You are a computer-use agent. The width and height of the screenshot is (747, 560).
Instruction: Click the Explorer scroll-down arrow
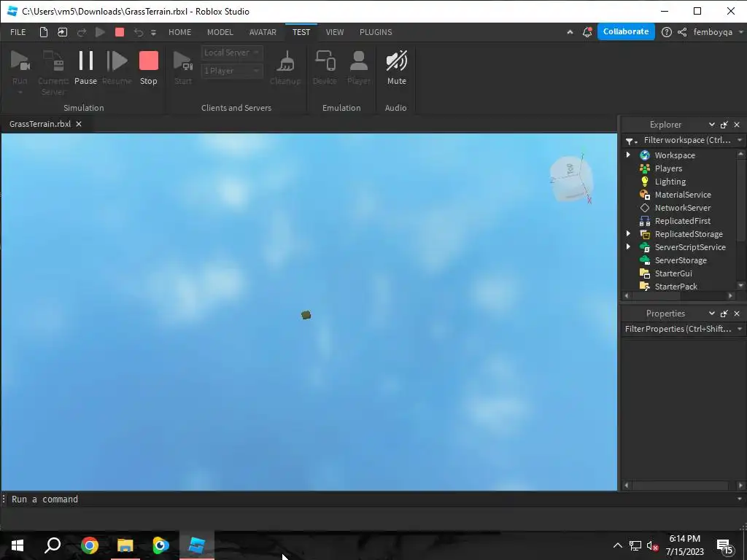pyautogui.click(x=740, y=286)
